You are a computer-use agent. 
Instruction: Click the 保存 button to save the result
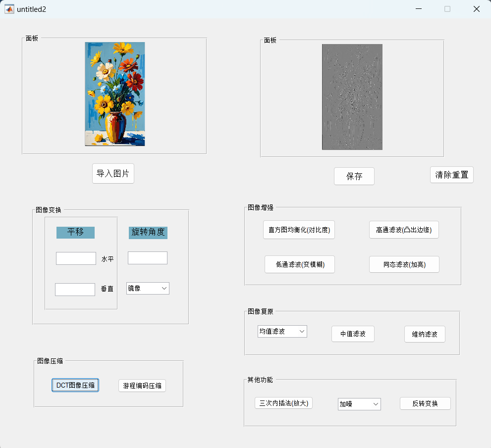pyautogui.click(x=354, y=176)
